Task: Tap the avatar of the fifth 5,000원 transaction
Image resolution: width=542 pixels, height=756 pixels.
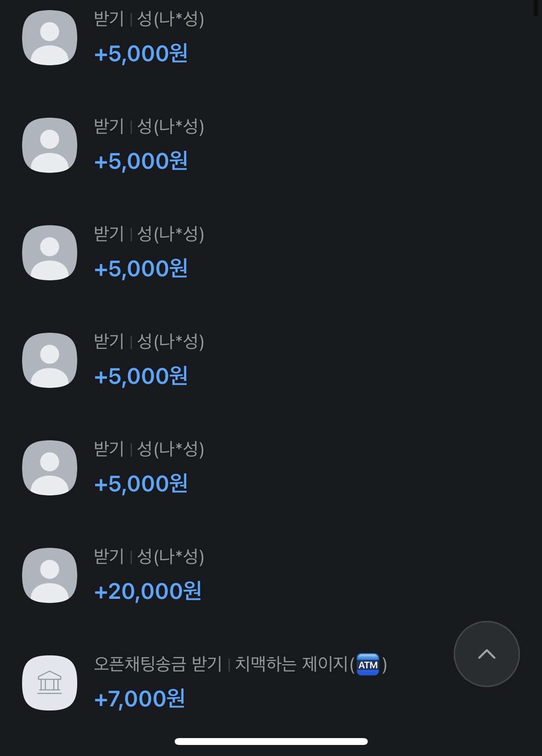Action: coord(50,468)
